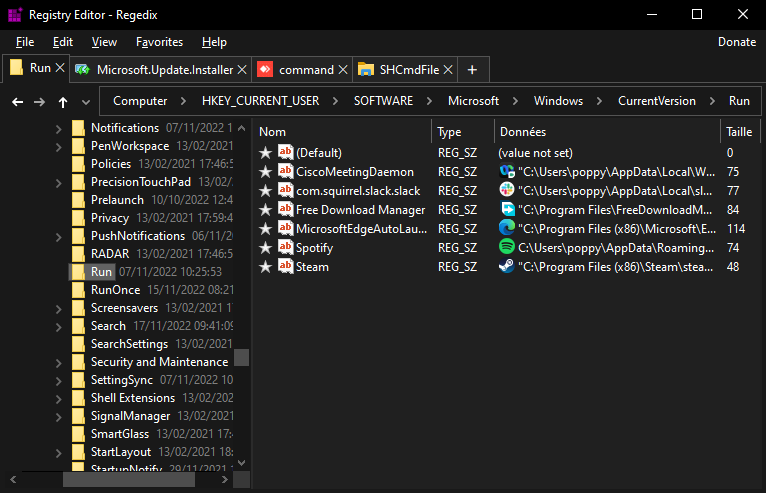Select the RunOnce key in tree
This screenshot has width=766, height=493.
(x=115, y=290)
